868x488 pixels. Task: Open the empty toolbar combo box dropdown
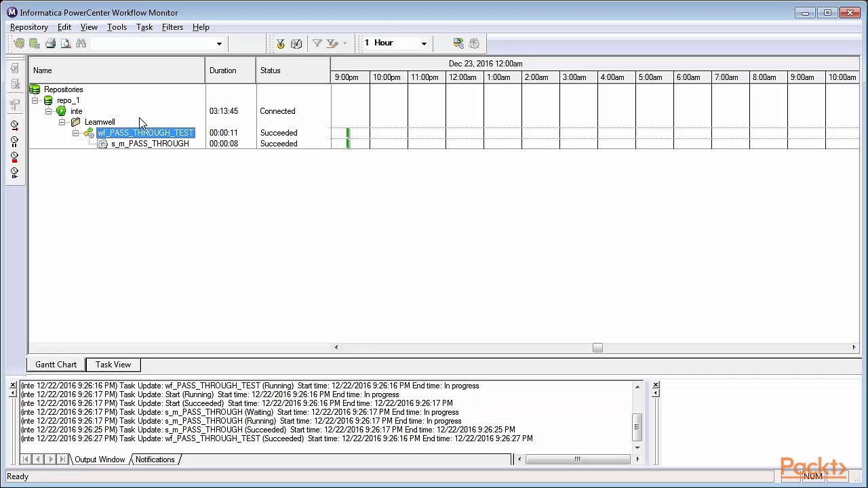219,44
